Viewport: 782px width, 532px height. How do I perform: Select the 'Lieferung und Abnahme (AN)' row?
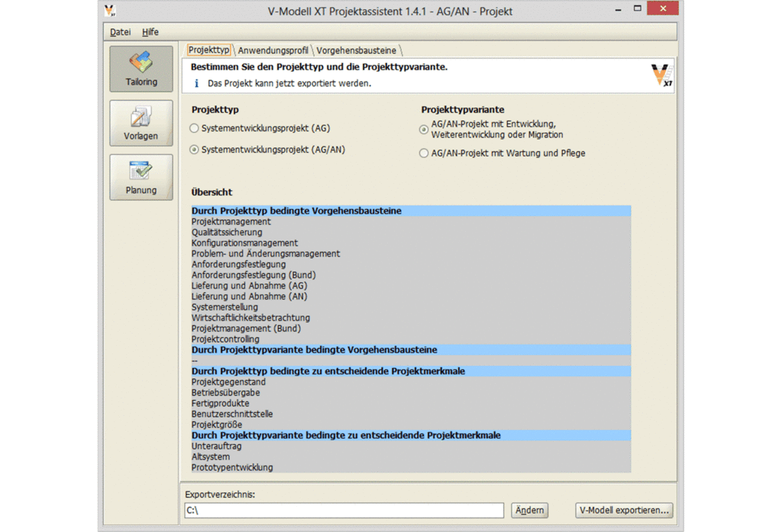pos(411,297)
